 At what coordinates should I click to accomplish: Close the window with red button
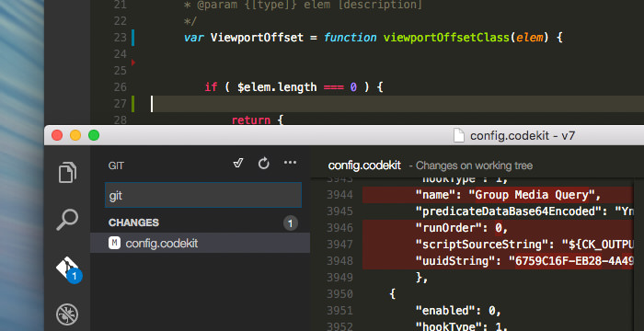pos(57,135)
